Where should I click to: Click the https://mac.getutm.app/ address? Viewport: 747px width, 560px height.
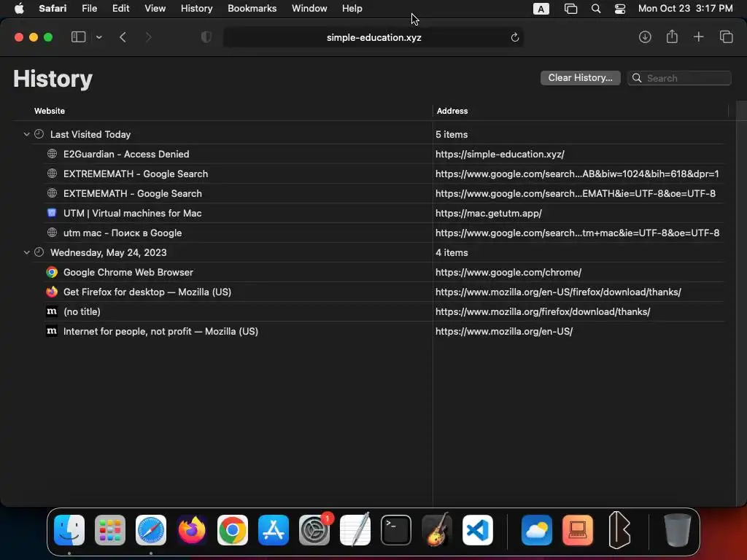coord(488,213)
